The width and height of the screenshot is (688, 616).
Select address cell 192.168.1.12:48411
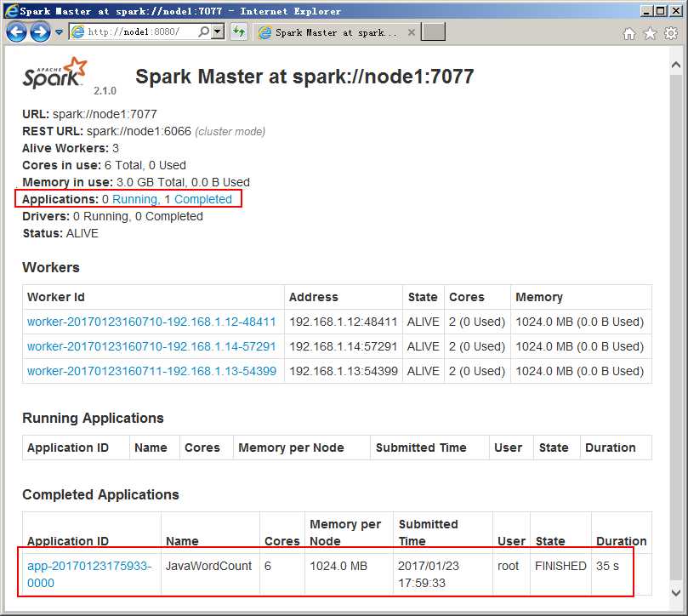coord(343,322)
